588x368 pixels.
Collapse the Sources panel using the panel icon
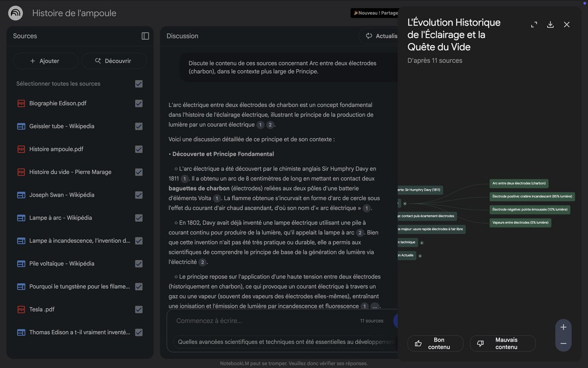146,36
